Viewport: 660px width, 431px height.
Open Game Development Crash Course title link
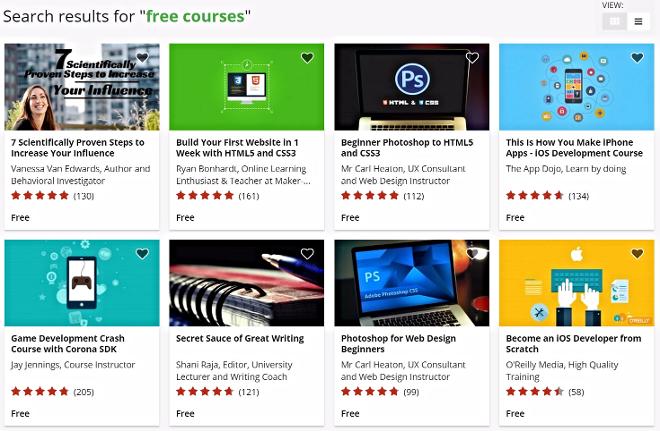coord(68,344)
